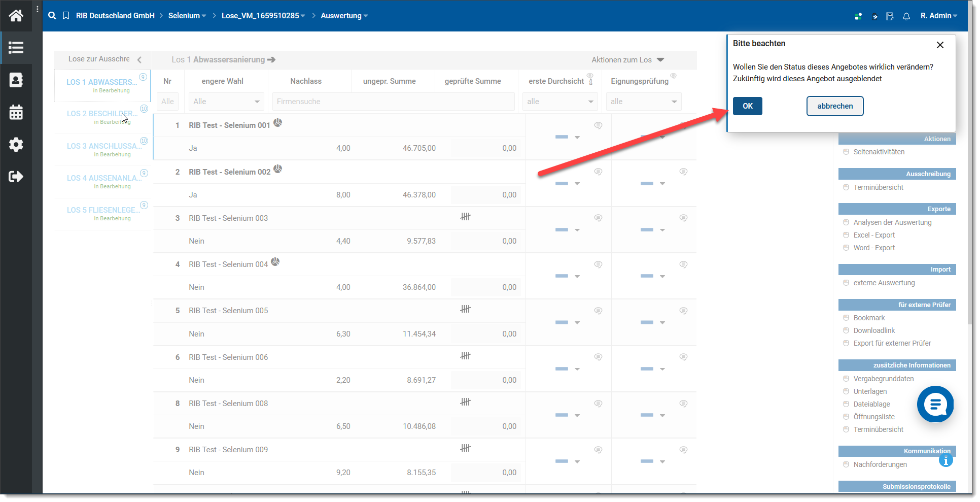The height and width of the screenshot is (502, 980).
Task: Open the contacts sidebar icon
Action: 16,80
